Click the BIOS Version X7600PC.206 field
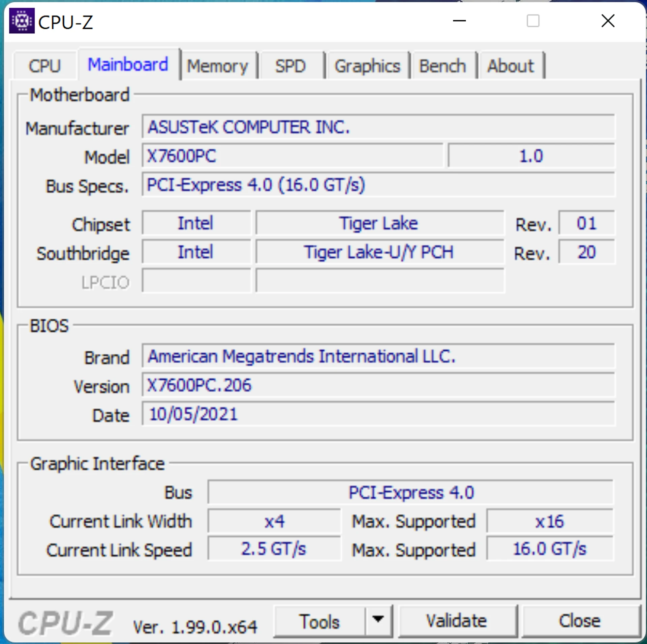The image size is (647, 644). coord(378,385)
